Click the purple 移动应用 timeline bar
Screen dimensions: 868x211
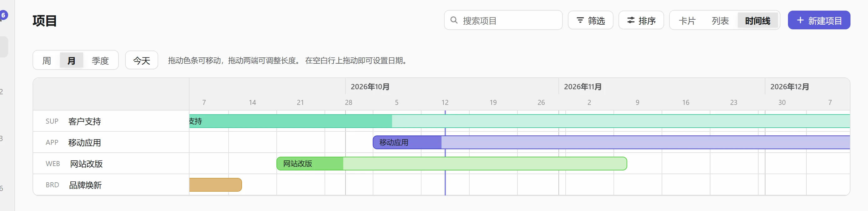coord(611,142)
